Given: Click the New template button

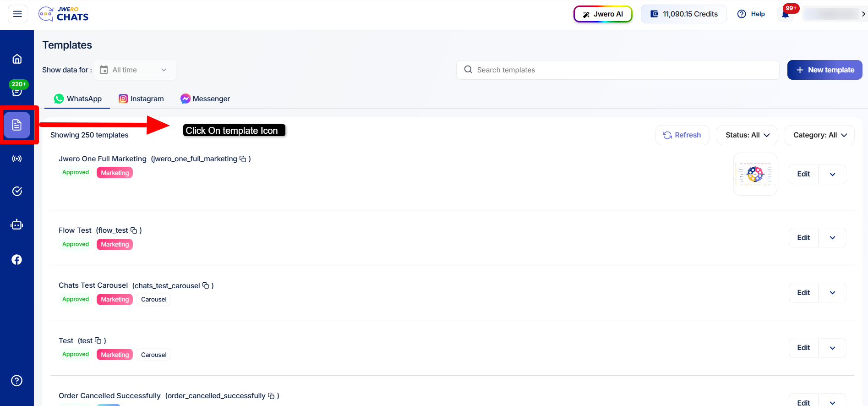Looking at the screenshot, I should tap(824, 70).
